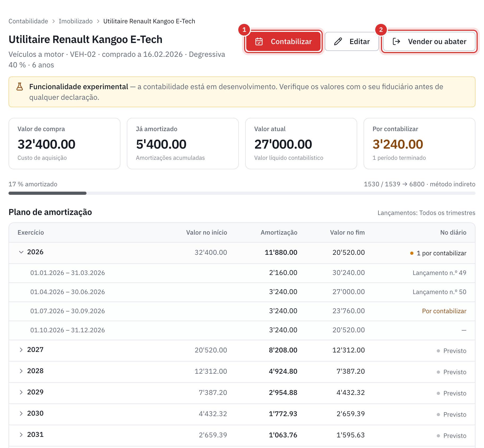
Task: Select the Por contabilizar 3'240.00 card
Action: [x=420, y=144]
